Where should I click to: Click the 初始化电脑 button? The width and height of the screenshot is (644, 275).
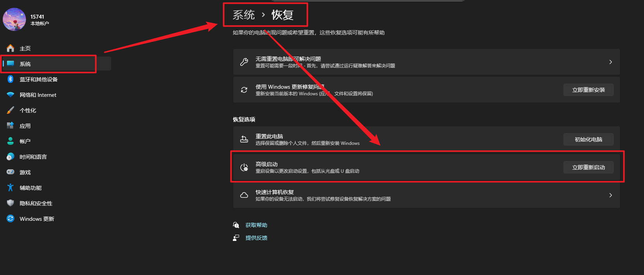(x=588, y=139)
